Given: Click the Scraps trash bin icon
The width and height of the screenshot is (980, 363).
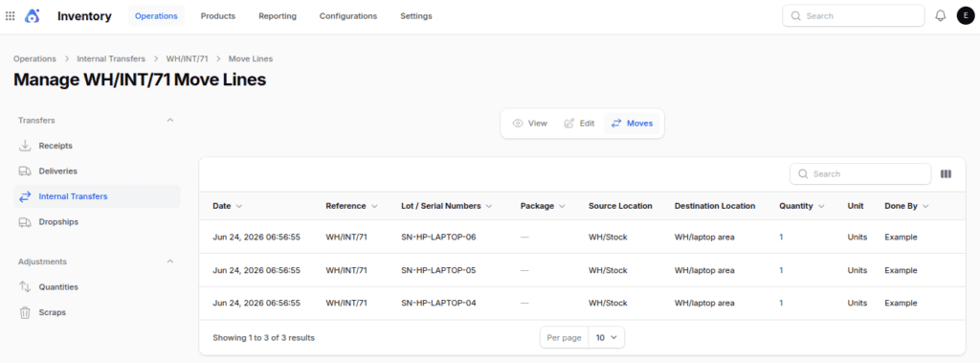Looking at the screenshot, I should coord(25,312).
